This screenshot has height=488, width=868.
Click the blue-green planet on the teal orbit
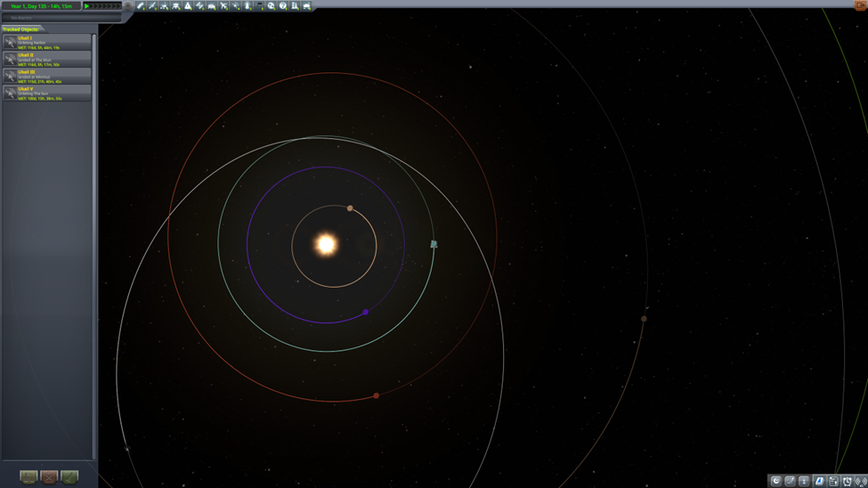434,244
